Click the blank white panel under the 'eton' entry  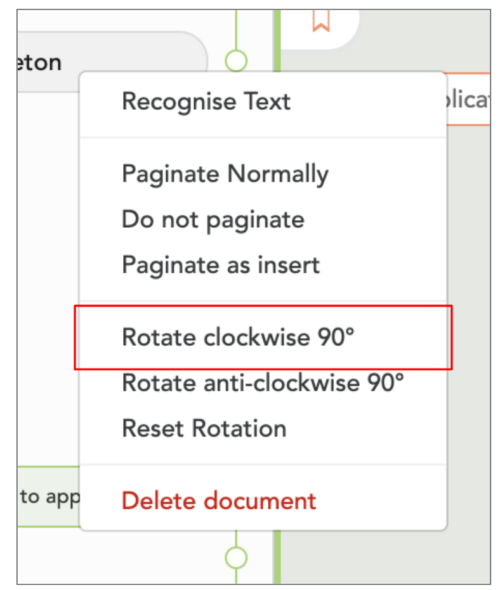tap(48, 278)
